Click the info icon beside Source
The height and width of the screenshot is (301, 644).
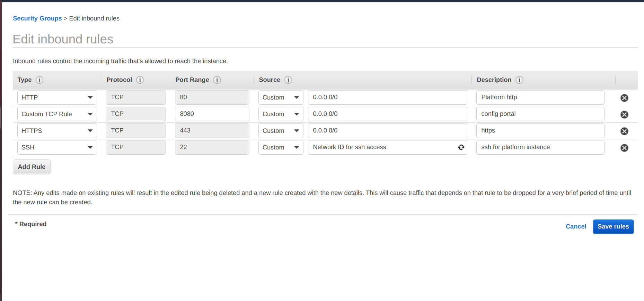pyautogui.click(x=288, y=80)
